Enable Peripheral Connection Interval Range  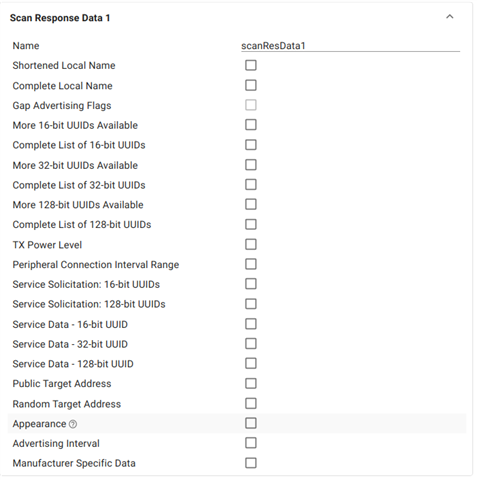[251, 264]
